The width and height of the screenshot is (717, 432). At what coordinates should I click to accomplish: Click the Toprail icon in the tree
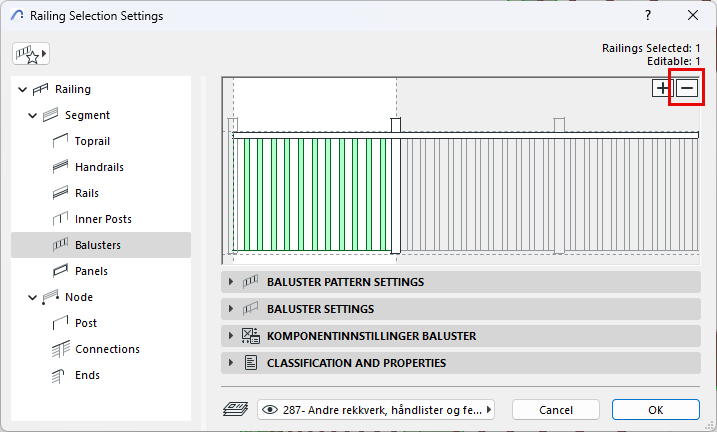pos(60,141)
